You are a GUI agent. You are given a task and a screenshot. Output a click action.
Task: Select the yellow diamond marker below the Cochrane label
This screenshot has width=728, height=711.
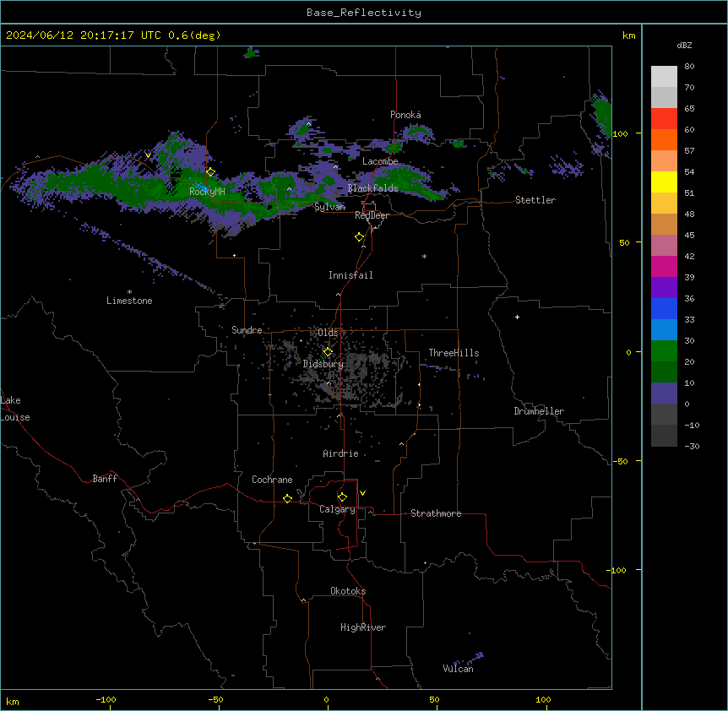coord(287,498)
